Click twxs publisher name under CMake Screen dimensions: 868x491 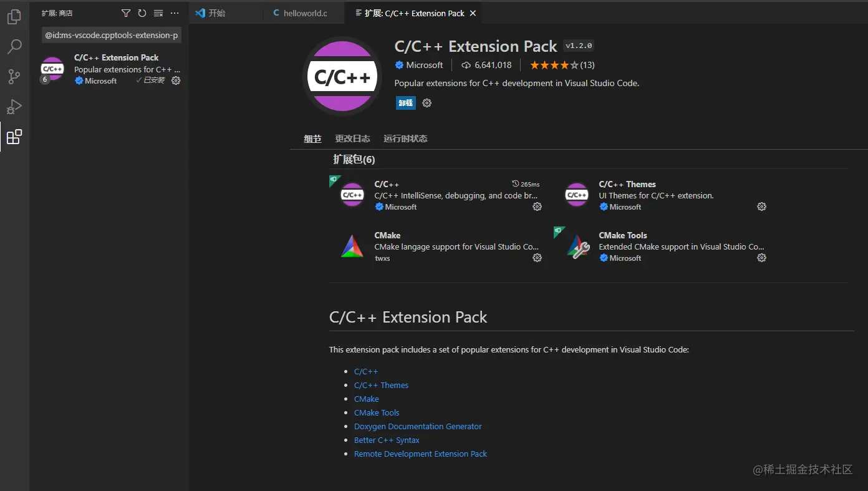pos(382,258)
